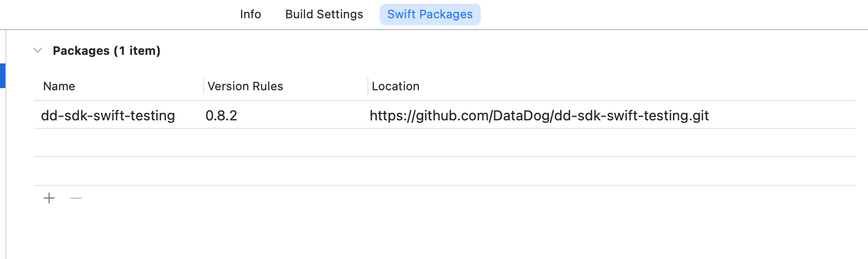Viewport: 868px width, 259px height.
Task: Click the blue selection marker on left edge
Action: (2, 75)
